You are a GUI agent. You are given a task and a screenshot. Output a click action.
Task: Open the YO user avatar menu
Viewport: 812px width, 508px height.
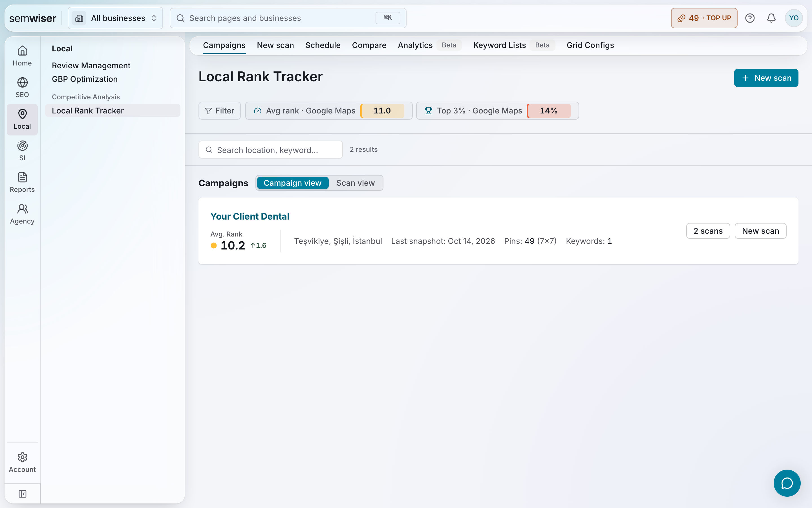pos(794,18)
